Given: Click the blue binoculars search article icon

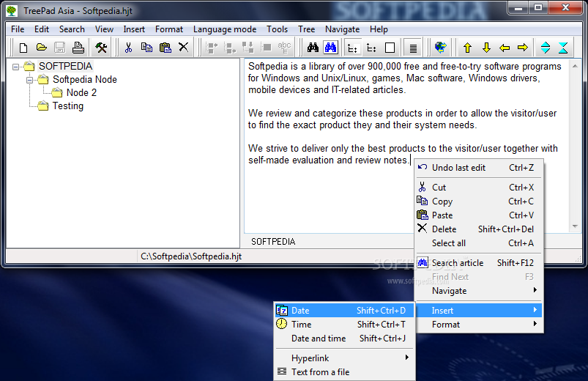Looking at the screenshot, I should tap(331, 48).
